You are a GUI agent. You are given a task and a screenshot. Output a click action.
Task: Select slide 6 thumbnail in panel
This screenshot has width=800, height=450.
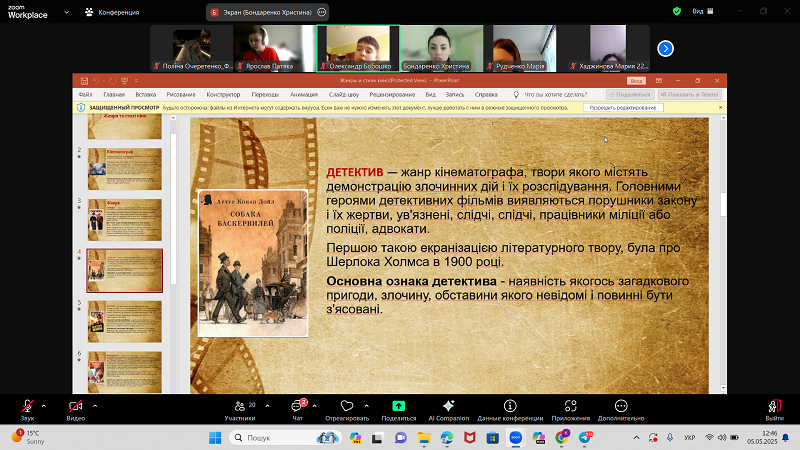click(124, 372)
